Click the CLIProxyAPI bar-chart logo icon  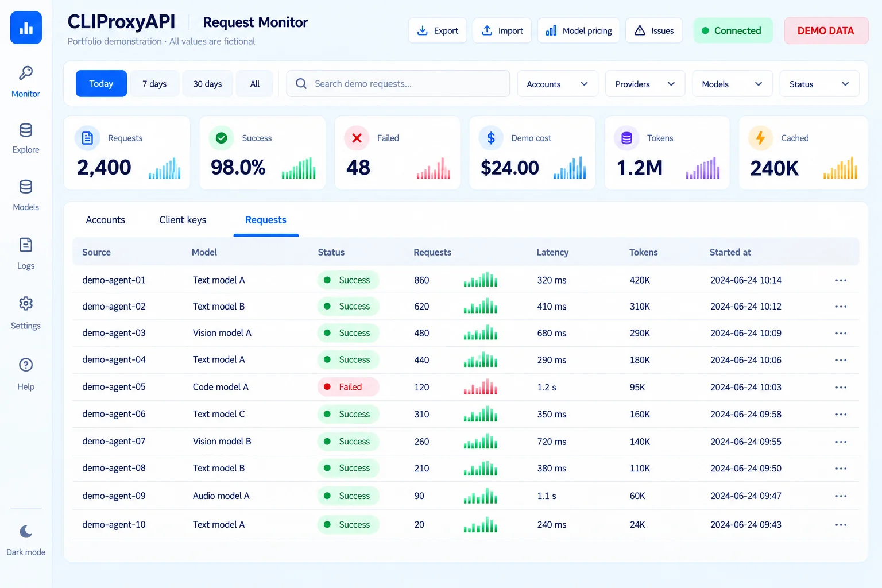[26, 28]
